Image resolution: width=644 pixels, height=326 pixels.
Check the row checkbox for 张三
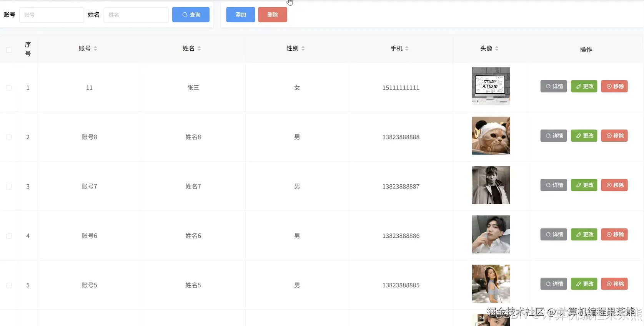9,88
